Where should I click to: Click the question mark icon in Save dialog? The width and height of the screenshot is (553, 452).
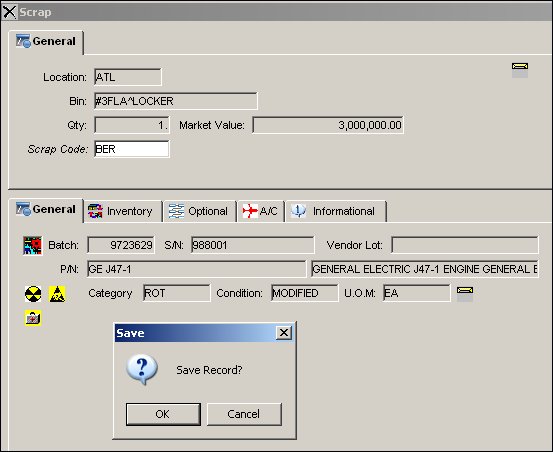click(x=142, y=369)
